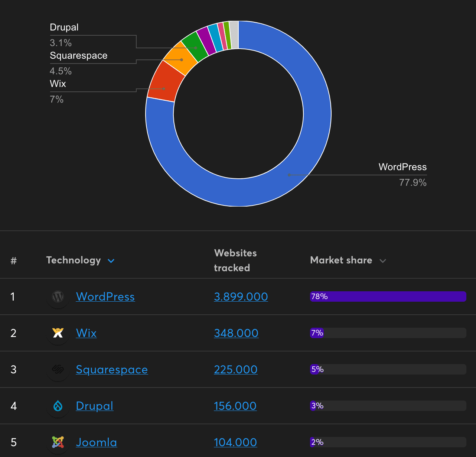Click the Wix logo icon
The width and height of the screenshot is (476, 457).
point(58,333)
